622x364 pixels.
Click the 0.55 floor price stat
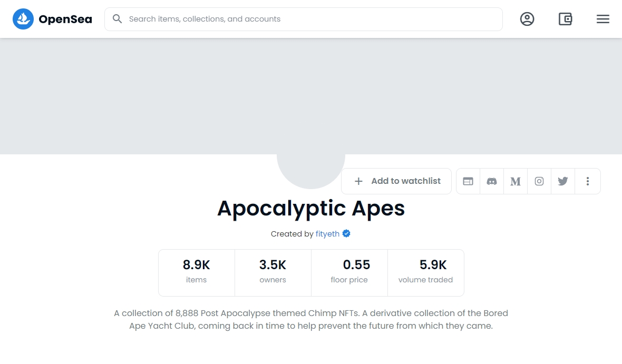[x=349, y=273]
